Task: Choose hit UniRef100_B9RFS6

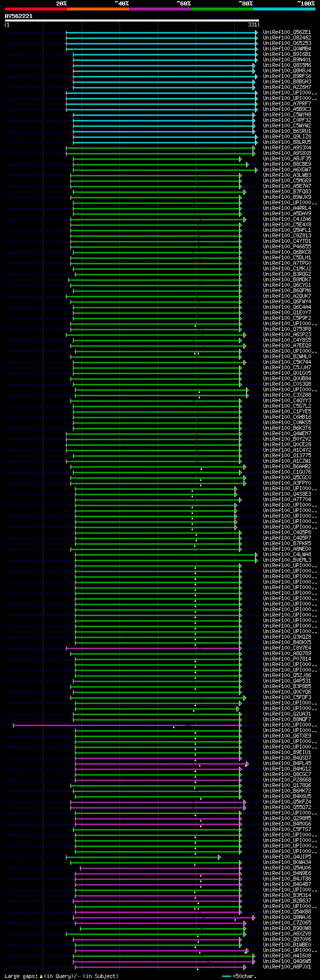Action: tap(287, 76)
